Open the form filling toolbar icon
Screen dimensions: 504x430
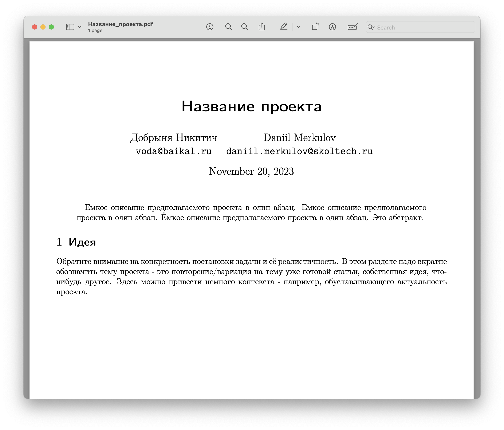pos(353,27)
